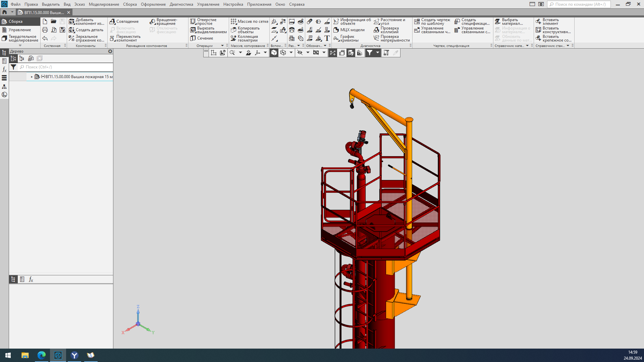Open the Диагностика menu
The height and width of the screenshot is (362, 644).
tap(181, 4)
